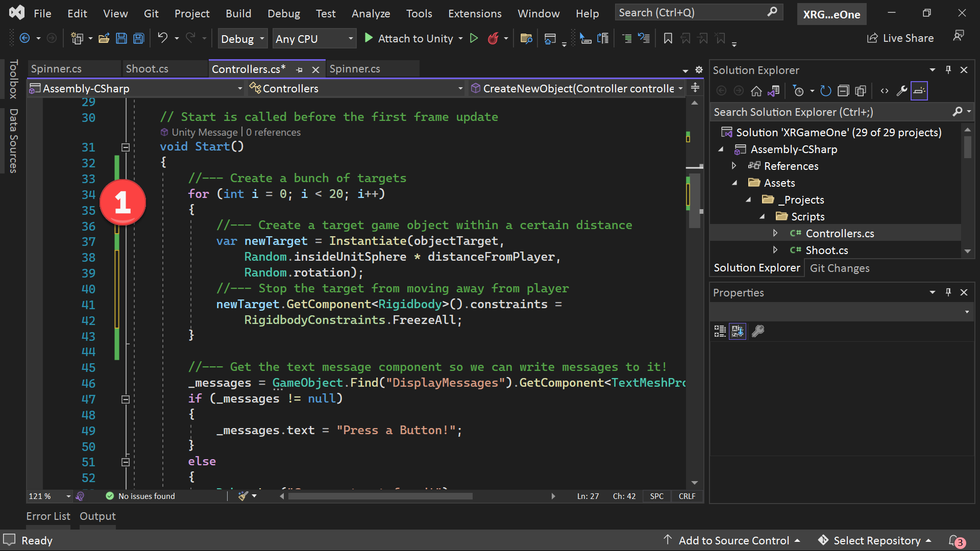
Task: Open the Extensions menu
Action: [x=475, y=13]
